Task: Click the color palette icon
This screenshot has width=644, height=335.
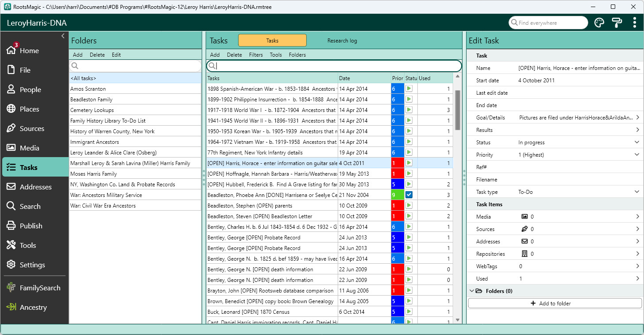Action: [x=599, y=23]
